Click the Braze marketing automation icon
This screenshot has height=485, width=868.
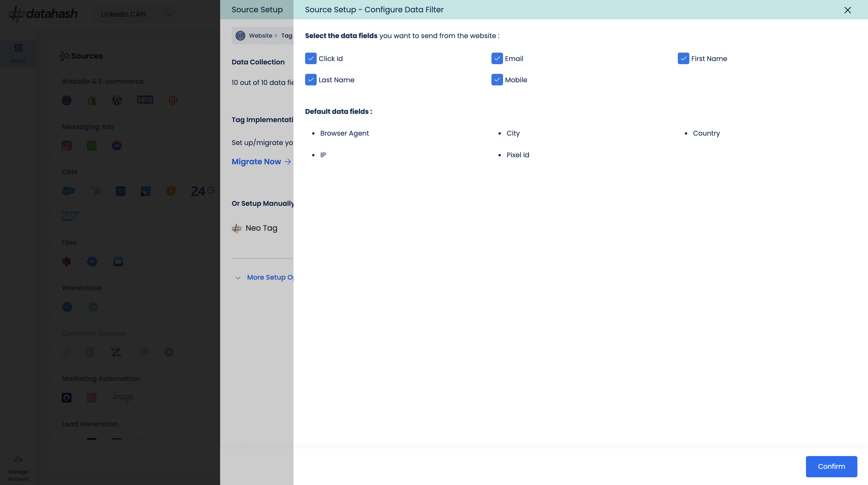(x=122, y=397)
